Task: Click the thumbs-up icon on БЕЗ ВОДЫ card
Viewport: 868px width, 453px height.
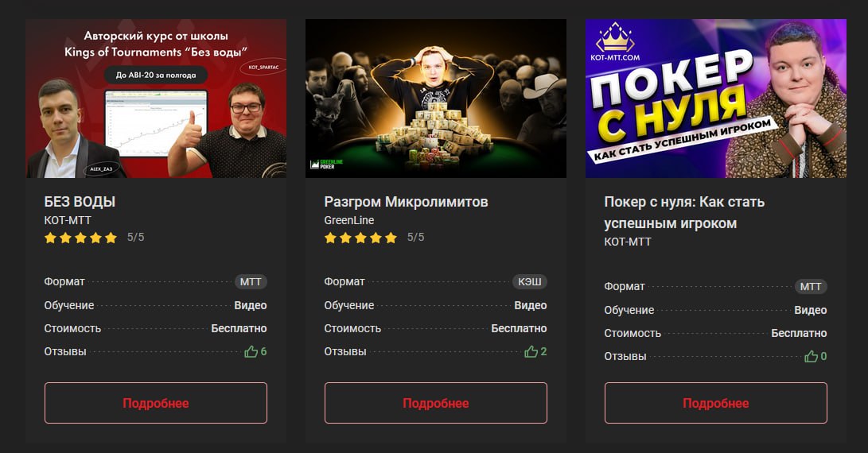Action: tap(251, 351)
